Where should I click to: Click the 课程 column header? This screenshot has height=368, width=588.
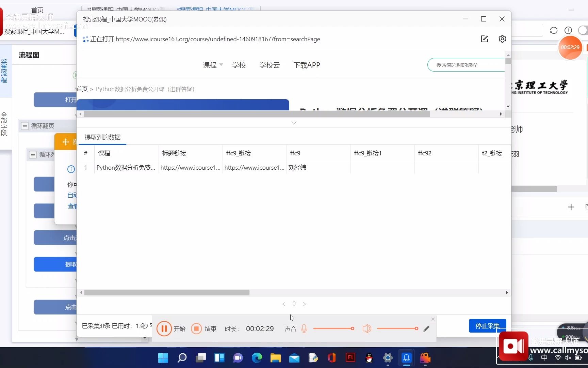click(126, 153)
